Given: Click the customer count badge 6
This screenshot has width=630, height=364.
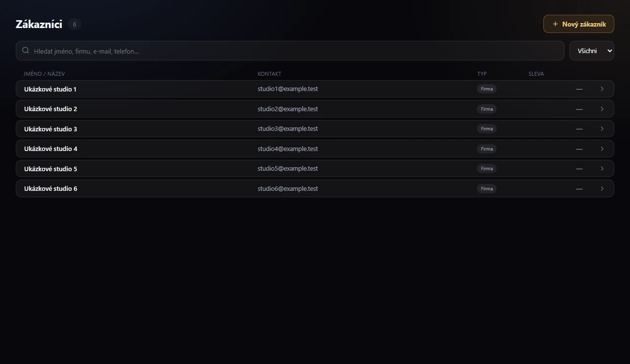Looking at the screenshot, I should [x=74, y=24].
